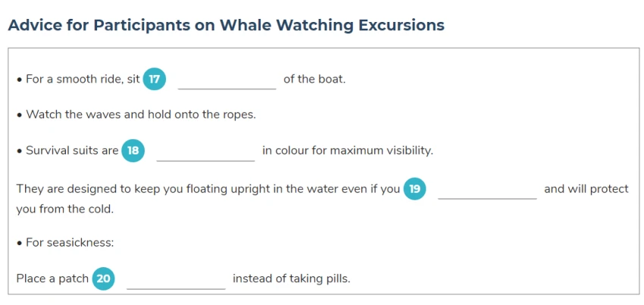Click the 'For a smooth ride, sit' text
This screenshot has width=644, height=305.
tap(79, 79)
